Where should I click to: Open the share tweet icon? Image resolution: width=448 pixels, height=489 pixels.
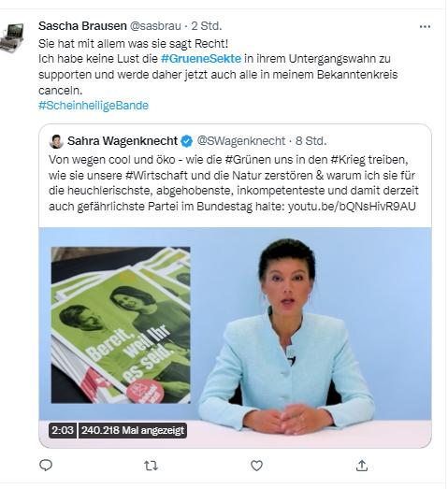click(x=362, y=466)
